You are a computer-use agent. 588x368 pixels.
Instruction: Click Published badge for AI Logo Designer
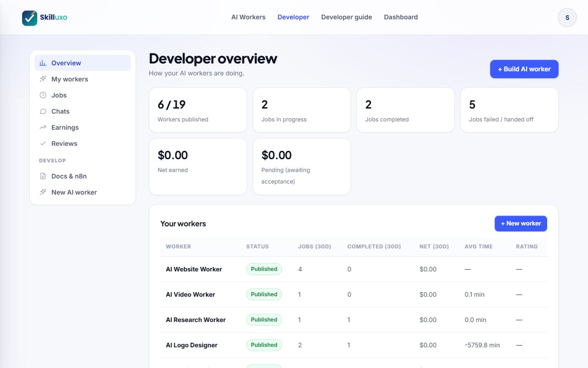point(264,345)
